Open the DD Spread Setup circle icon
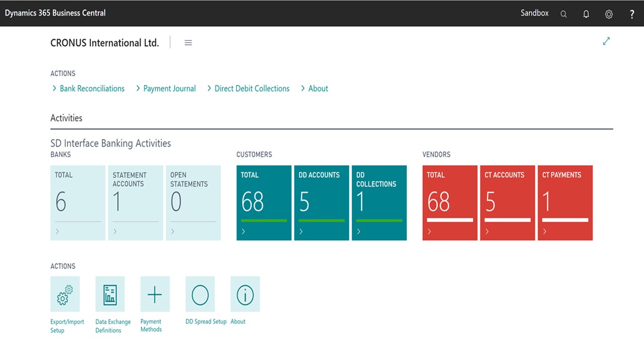The width and height of the screenshot is (644, 362). tap(200, 294)
